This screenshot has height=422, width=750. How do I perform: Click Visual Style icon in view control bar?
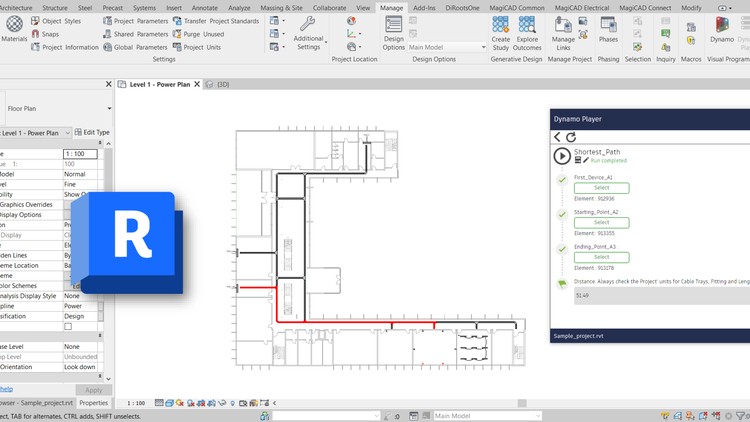point(169,403)
